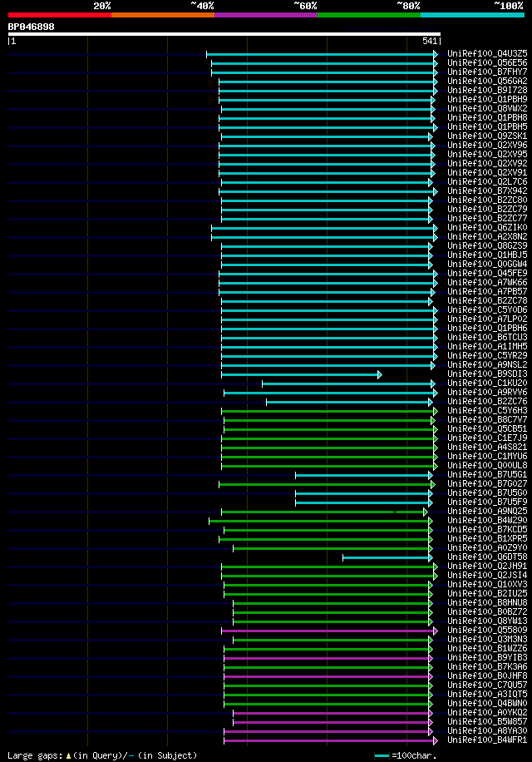Select the UniRef100_A7WK66 label

[x=487, y=282]
